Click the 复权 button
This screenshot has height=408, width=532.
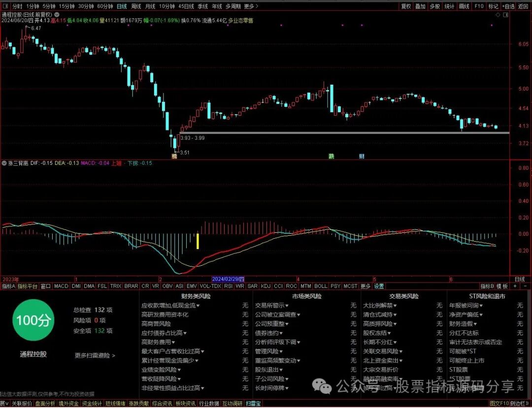pyautogui.click(x=406, y=6)
